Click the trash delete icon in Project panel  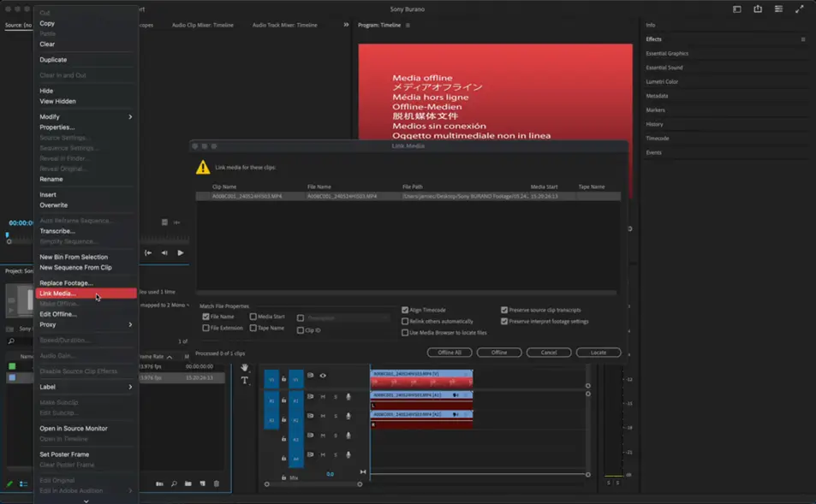click(x=217, y=484)
